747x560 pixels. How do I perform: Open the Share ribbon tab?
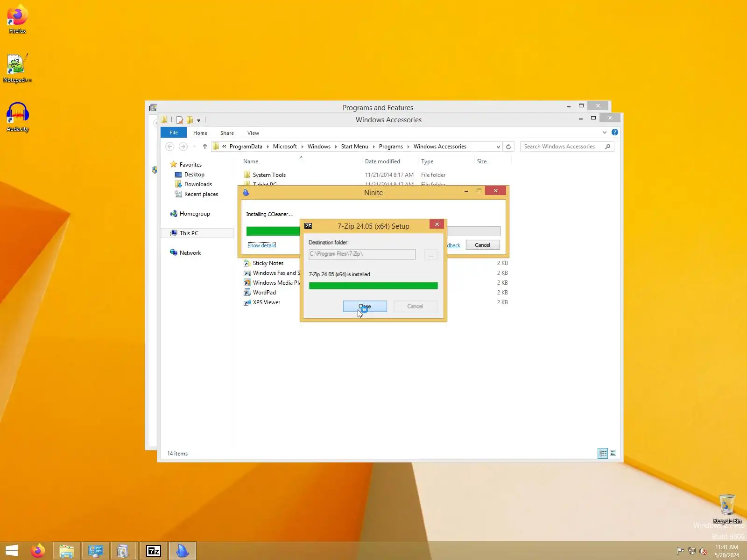tap(227, 133)
